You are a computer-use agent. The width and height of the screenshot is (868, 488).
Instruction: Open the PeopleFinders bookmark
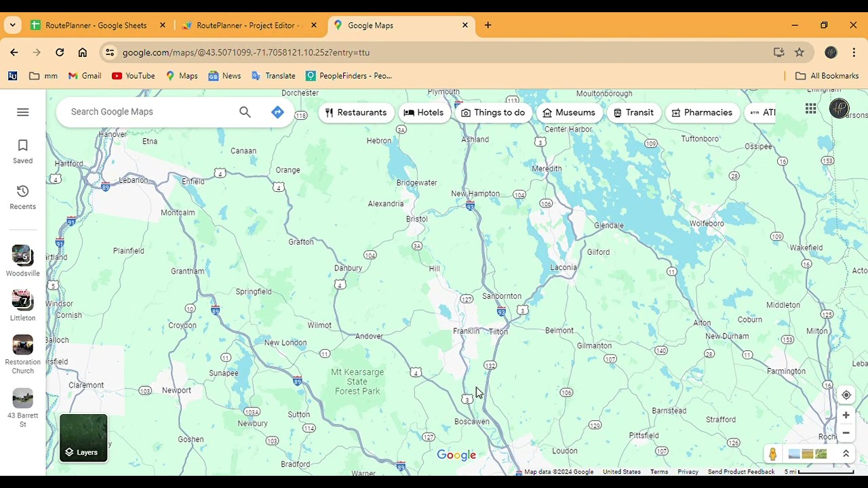pyautogui.click(x=349, y=76)
